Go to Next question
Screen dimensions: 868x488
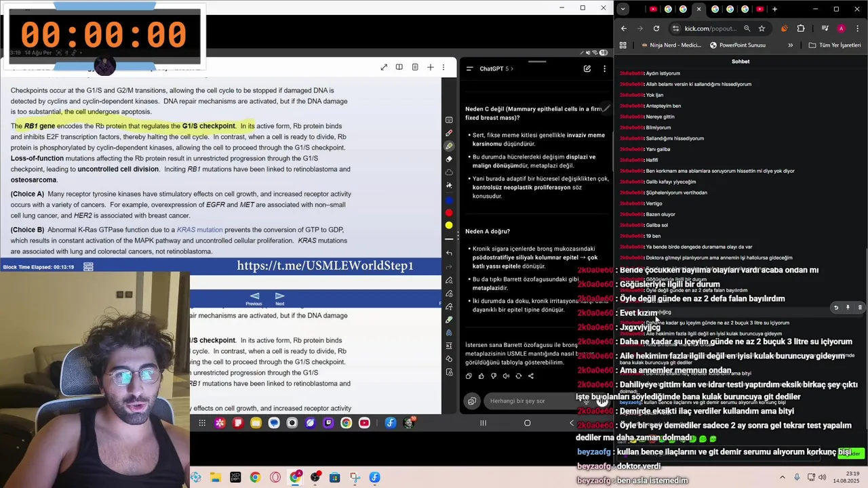pos(279,299)
